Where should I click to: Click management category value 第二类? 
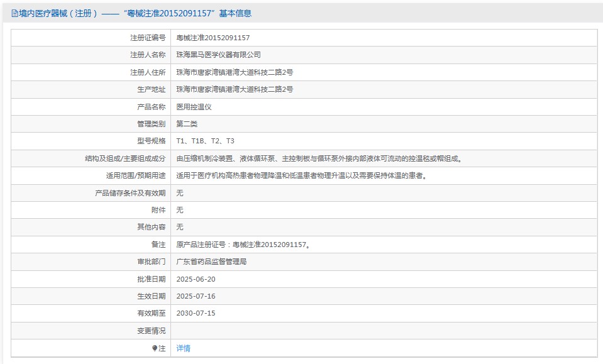click(187, 124)
